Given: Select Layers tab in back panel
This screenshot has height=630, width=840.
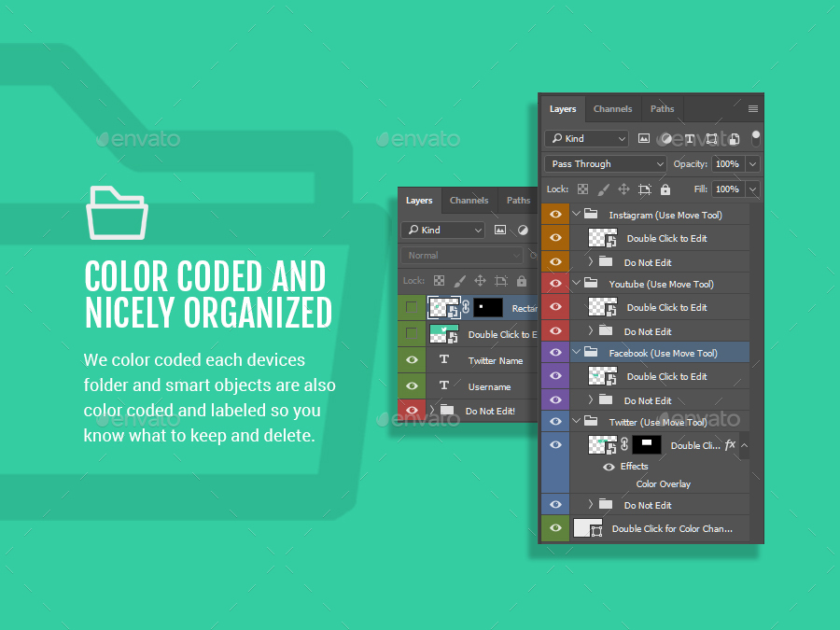Looking at the screenshot, I should 419,201.
